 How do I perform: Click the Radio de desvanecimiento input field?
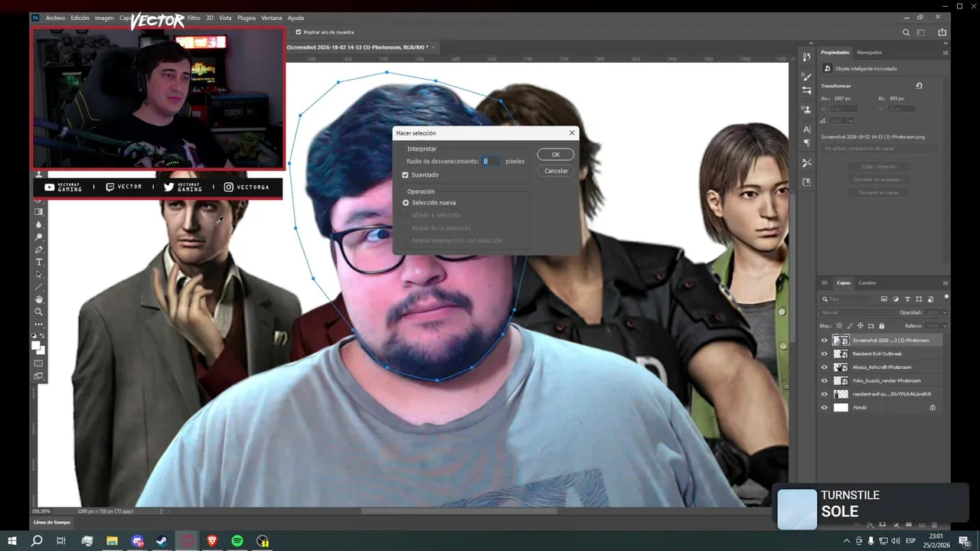point(491,161)
